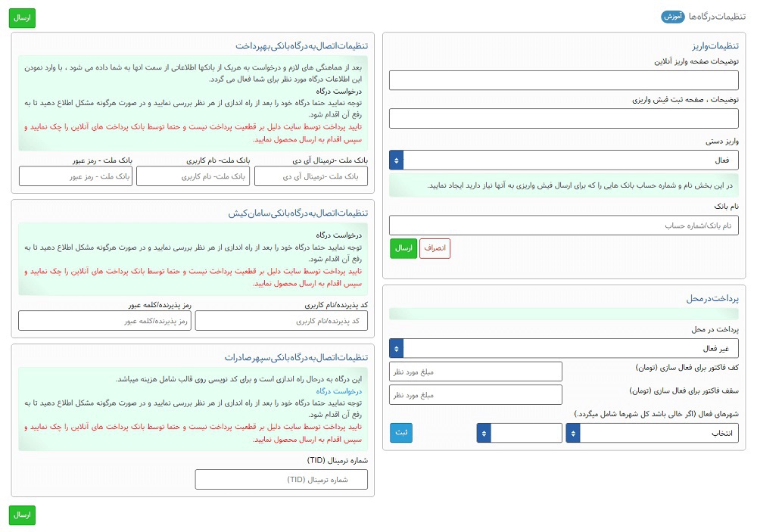Select the کف فاکتور amount field
The height and width of the screenshot is (532, 757).
point(475,372)
